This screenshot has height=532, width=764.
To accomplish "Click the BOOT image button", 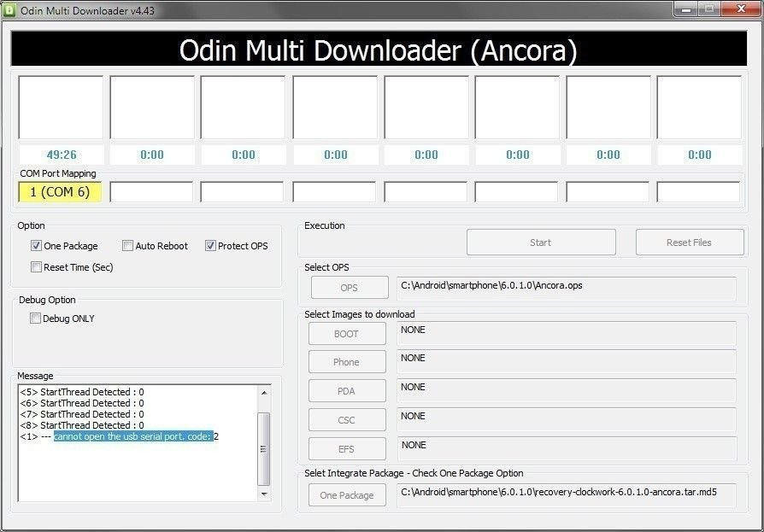I will (x=347, y=334).
